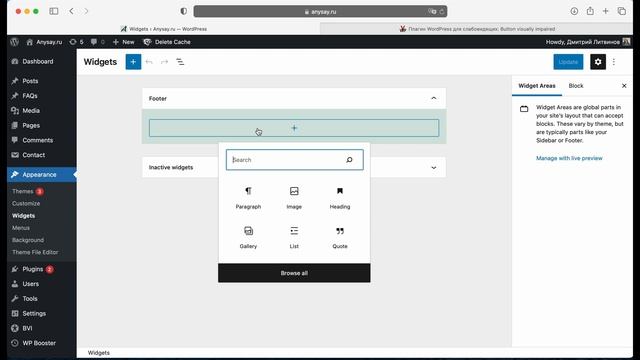
Task: Open Theme File Editor submenu
Action: point(35,252)
